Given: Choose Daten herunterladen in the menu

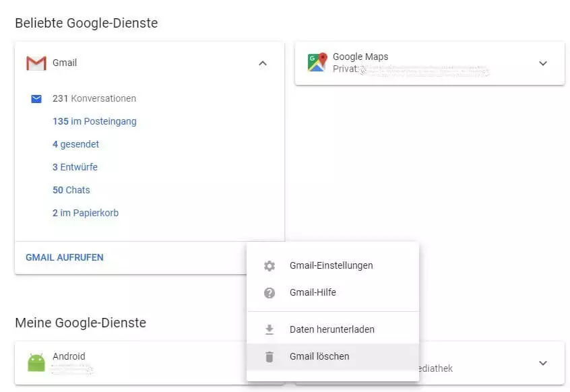Looking at the screenshot, I should coord(333,329).
